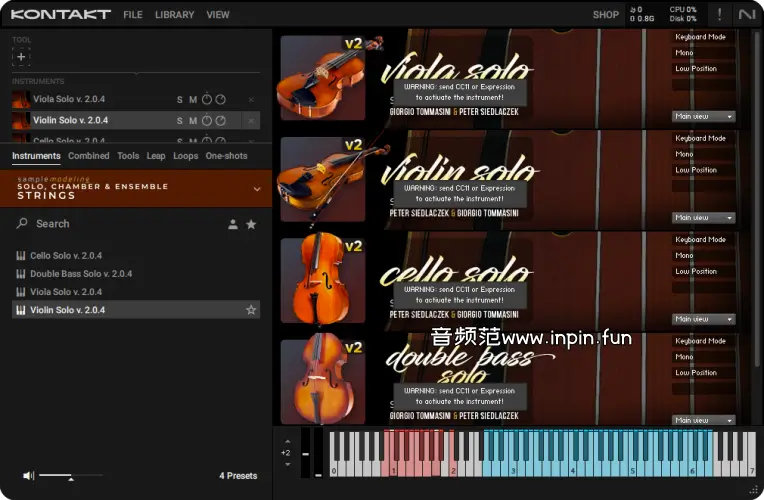Adjust the preview volume slider
This screenshot has height=500, width=764.
pos(71,475)
